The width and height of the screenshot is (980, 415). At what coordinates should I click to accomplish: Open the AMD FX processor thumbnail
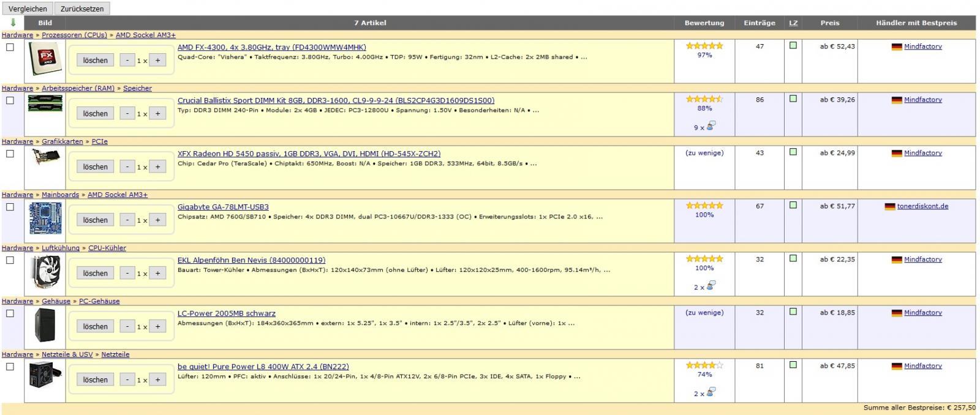45,60
